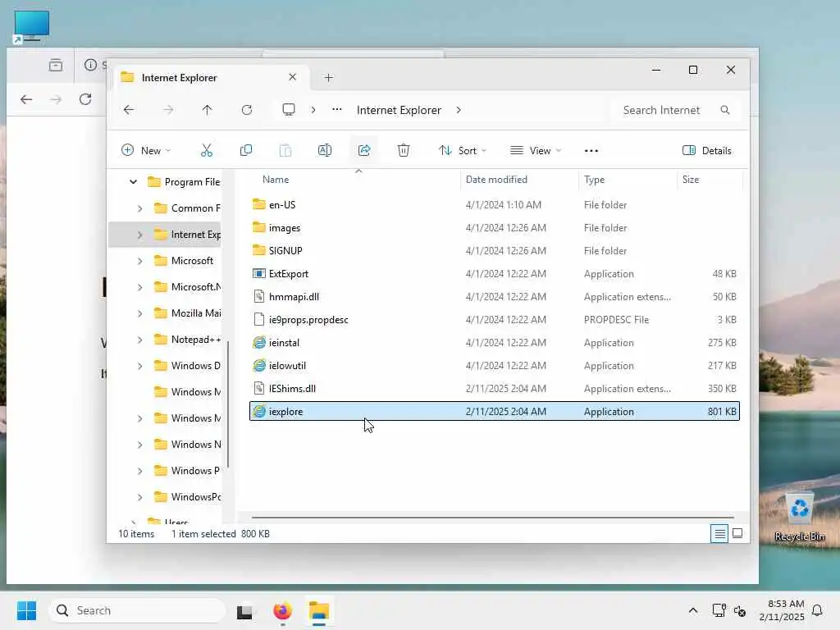Image resolution: width=840 pixels, height=630 pixels.
Task: Expand the Common Files tree node
Action: (139, 208)
